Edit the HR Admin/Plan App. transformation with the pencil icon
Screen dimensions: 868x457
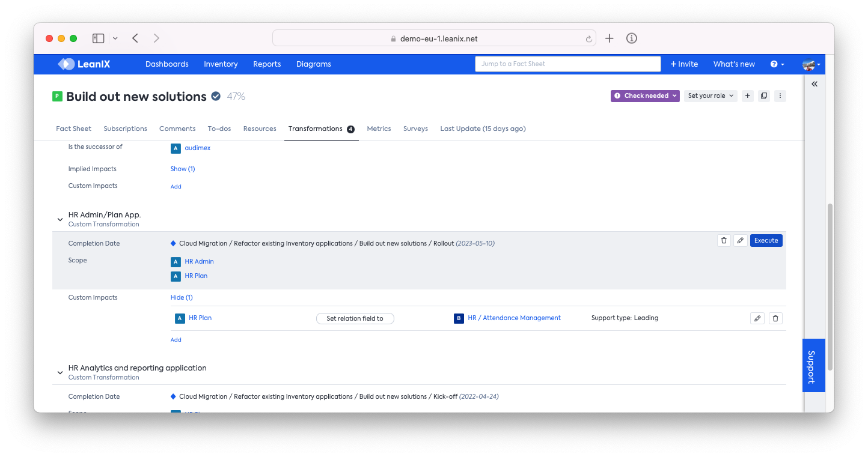click(x=741, y=240)
